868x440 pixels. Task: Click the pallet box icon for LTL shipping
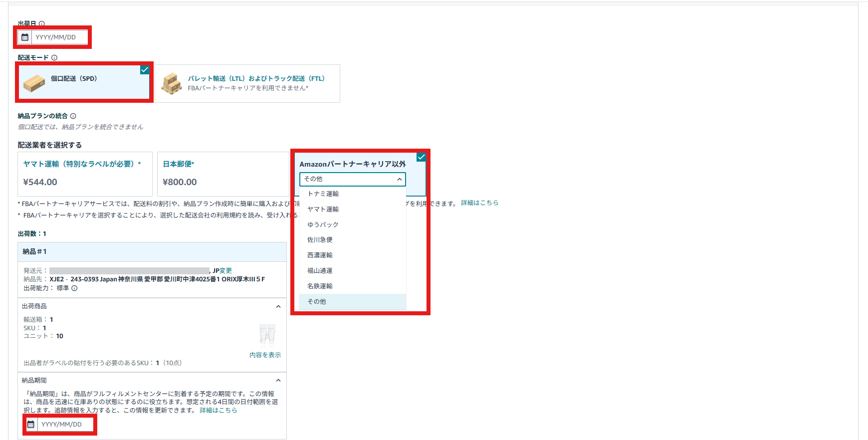(x=172, y=83)
